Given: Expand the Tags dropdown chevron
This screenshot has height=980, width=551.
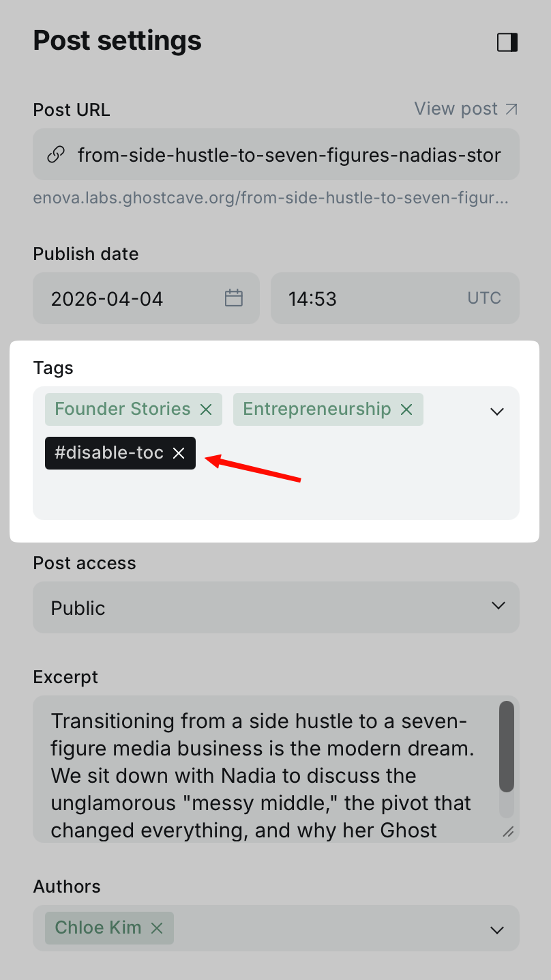Looking at the screenshot, I should [x=497, y=411].
